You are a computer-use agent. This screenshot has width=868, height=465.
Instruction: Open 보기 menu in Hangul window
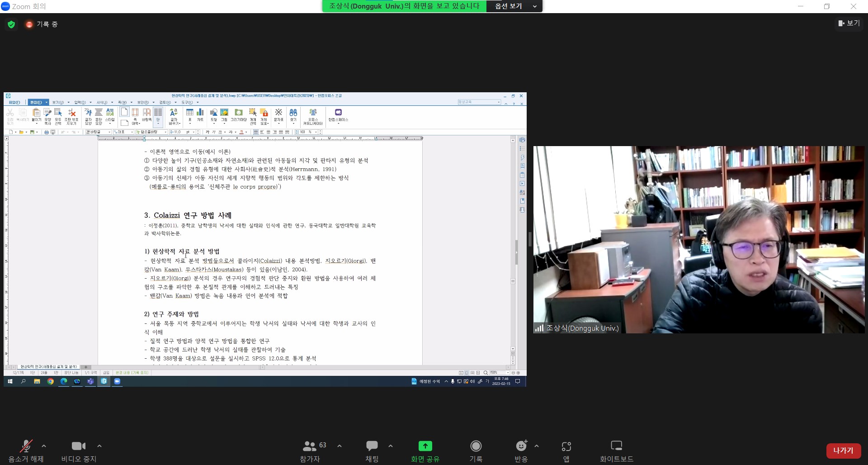click(58, 103)
